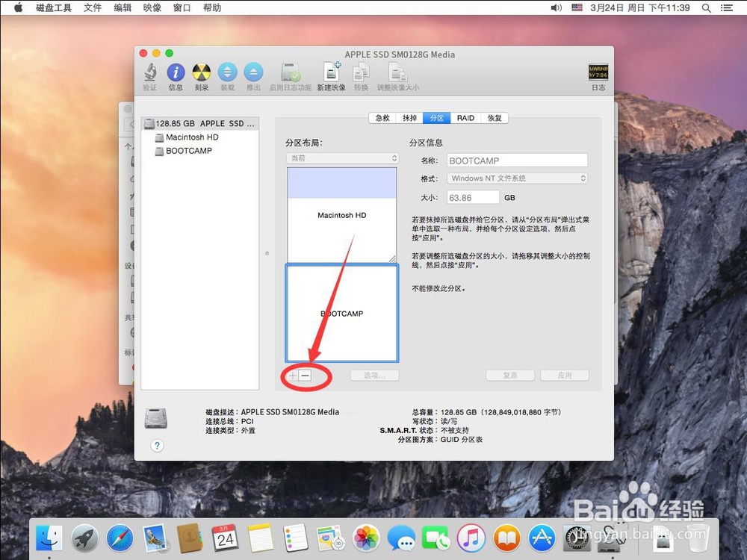The image size is (747, 560).
Task: Open Contacts book in the Dock
Action: [x=190, y=538]
